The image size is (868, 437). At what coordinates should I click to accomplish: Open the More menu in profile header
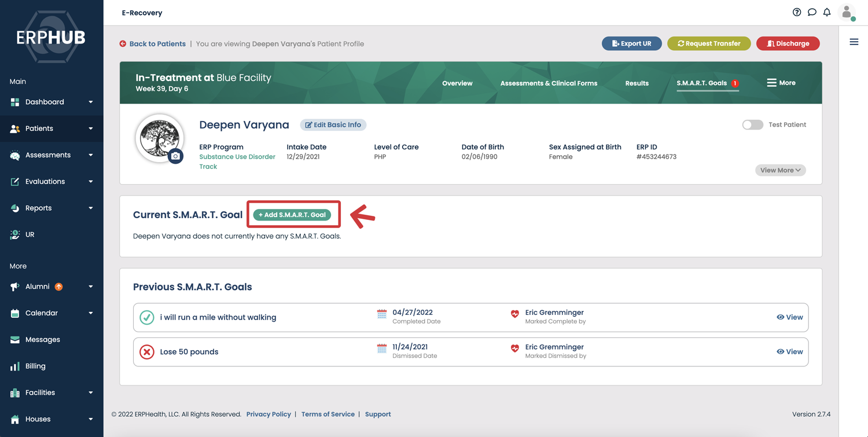(x=781, y=83)
